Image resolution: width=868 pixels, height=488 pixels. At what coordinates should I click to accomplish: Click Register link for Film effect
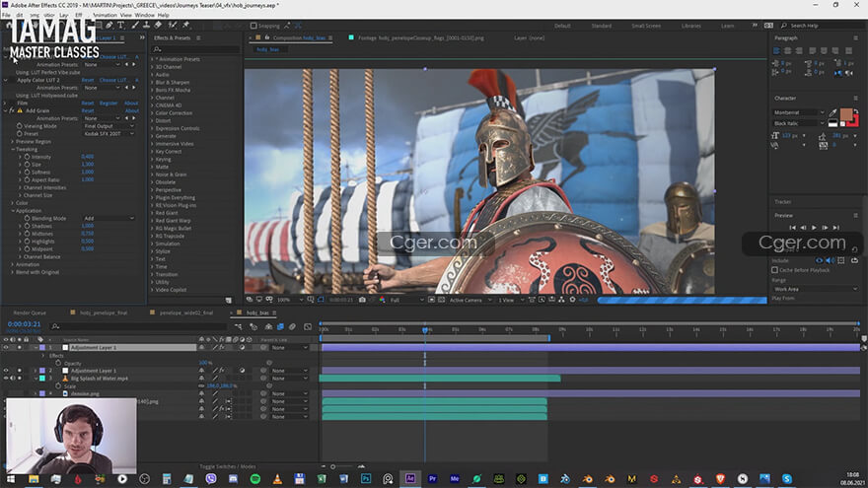pos(108,103)
